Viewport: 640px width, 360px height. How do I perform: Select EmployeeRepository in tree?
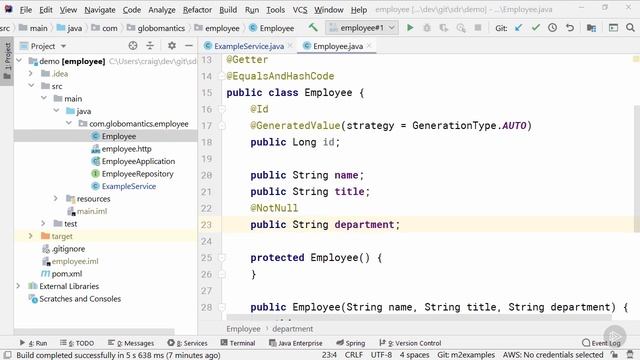coord(137,173)
